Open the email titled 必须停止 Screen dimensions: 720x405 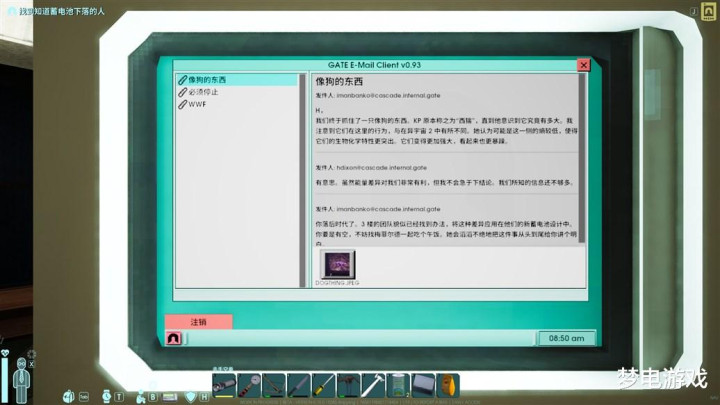click(x=237, y=92)
